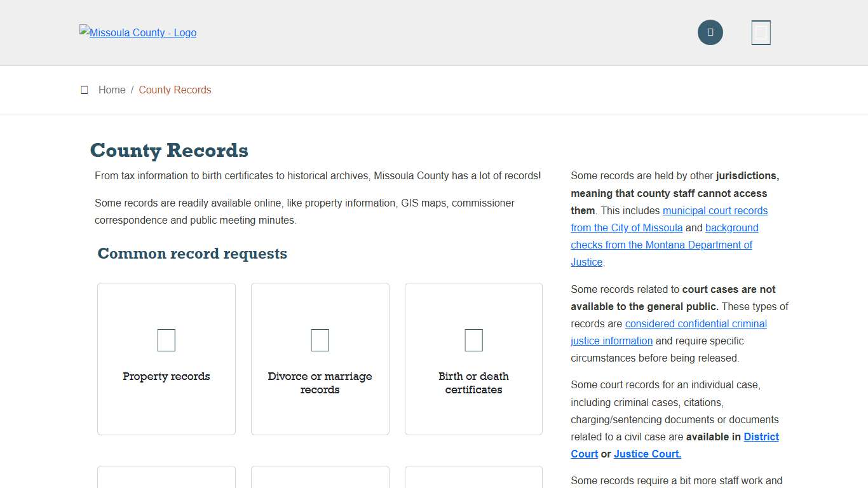Open the Justice Court link

coord(646,454)
